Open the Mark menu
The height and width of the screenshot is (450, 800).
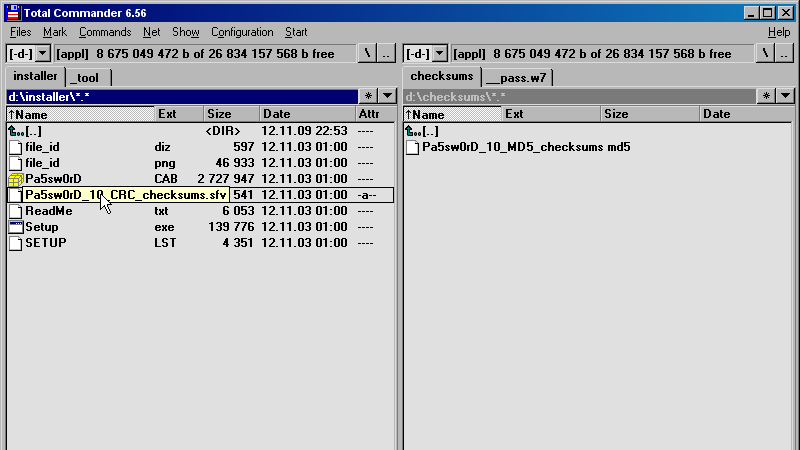[x=55, y=32]
